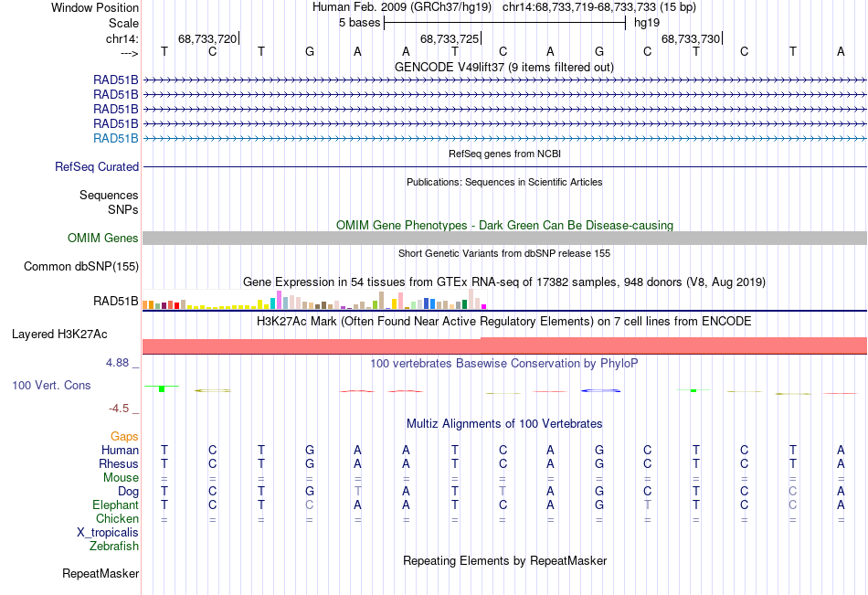Select the Chicken alignment row label
This screenshot has height=595, width=868.
pyautogui.click(x=117, y=518)
